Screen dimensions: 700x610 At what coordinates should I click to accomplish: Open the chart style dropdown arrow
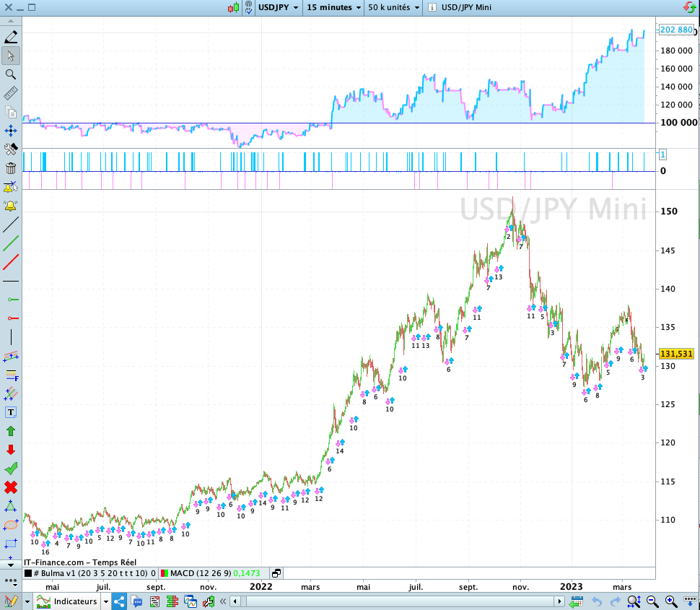coord(27,601)
